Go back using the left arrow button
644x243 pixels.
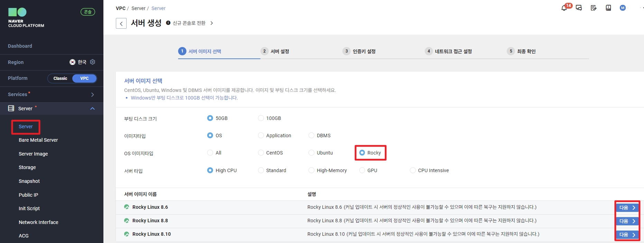click(121, 24)
